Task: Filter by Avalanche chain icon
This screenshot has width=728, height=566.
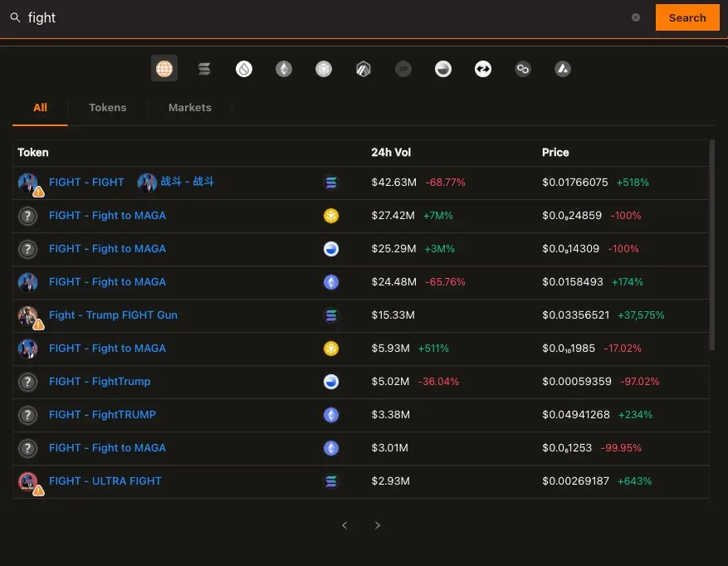Action: [x=563, y=69]
